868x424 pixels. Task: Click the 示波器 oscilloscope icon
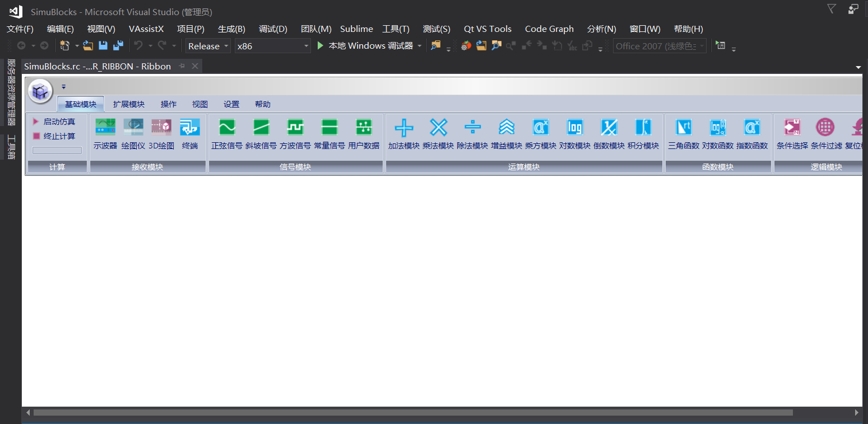click(x=105, y=128)
